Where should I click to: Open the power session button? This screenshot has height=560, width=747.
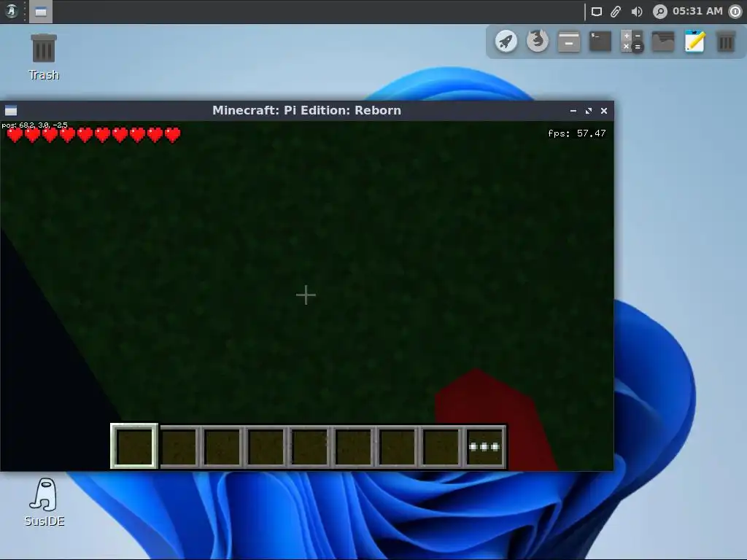pos(735,12)
